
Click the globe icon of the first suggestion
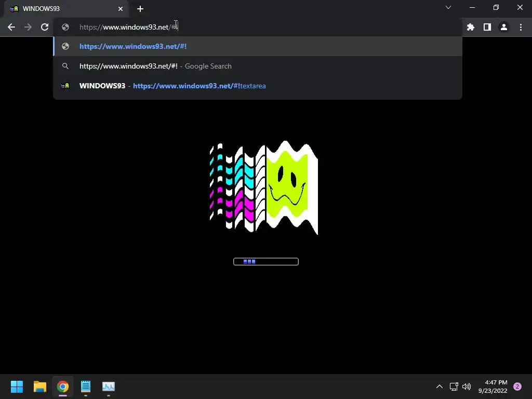pos(65,46)
